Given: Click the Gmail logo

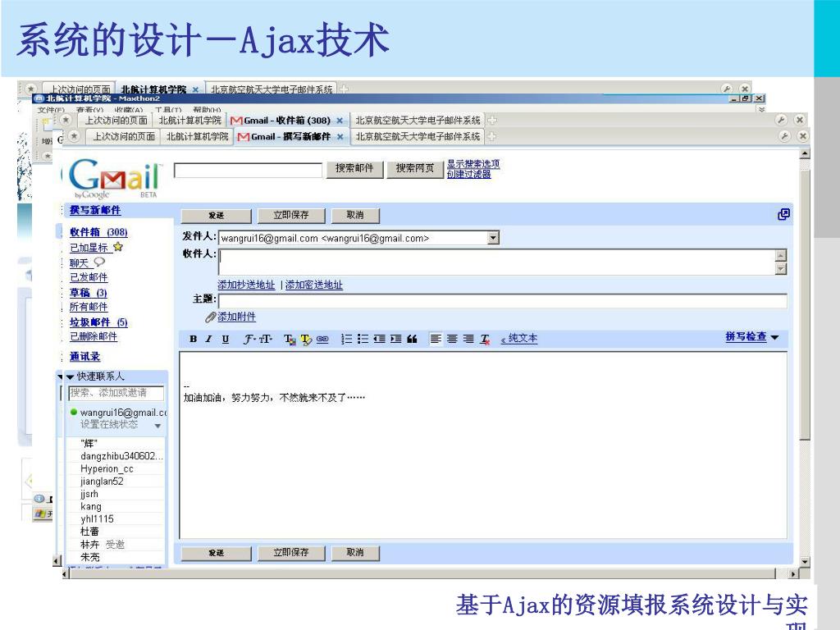Looking at the screenshot, I should (x=115, y=178).
